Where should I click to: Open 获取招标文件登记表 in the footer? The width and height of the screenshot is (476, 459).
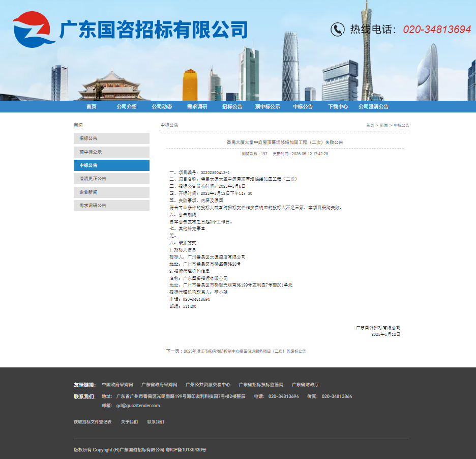coord(93,422)
